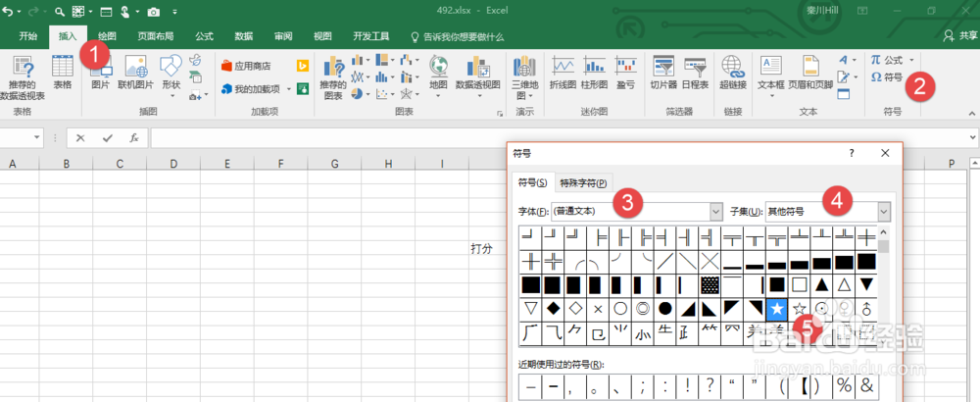Open the Charts group dialog launcher
Screen dimensions: 980x402
500,114
